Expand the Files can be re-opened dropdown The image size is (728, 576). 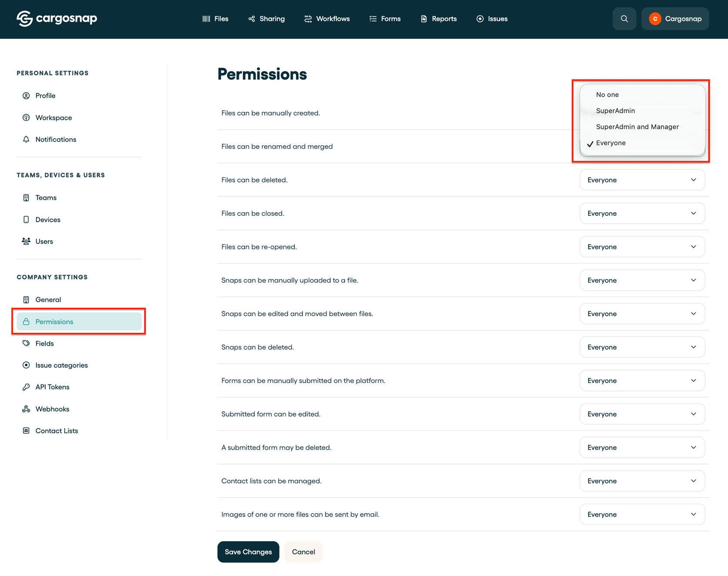[x=642, y=247]
